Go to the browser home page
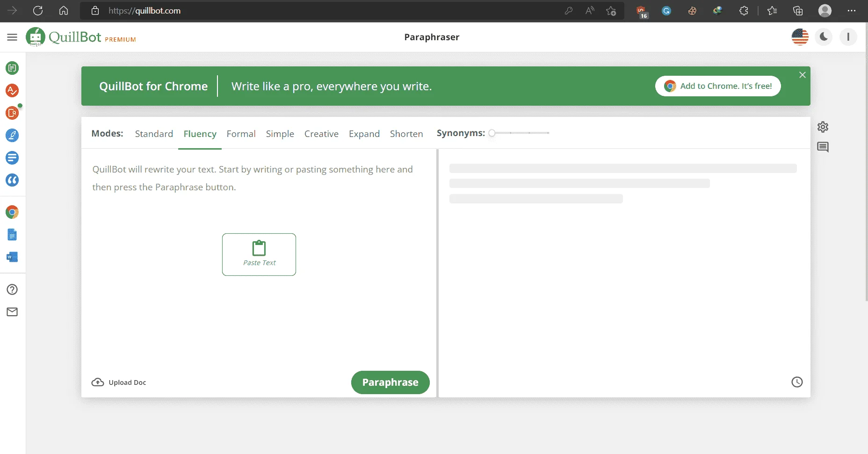 [64, 11]
